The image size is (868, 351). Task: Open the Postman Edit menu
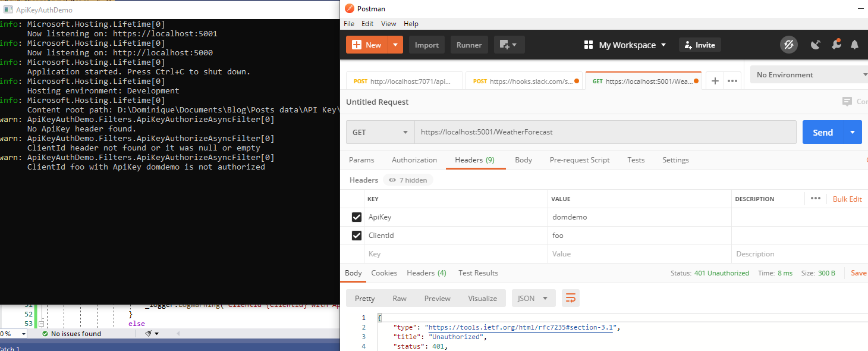[x=367, y=24]
